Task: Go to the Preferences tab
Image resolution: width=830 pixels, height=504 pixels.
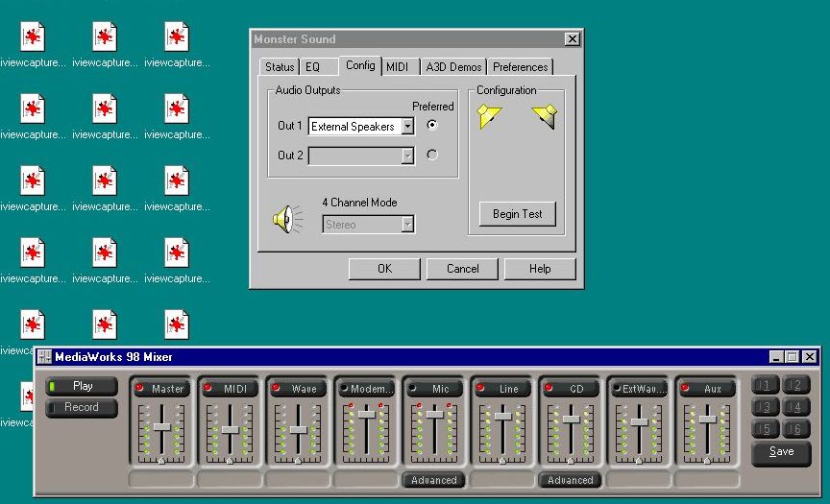Action: coord(521,67)
